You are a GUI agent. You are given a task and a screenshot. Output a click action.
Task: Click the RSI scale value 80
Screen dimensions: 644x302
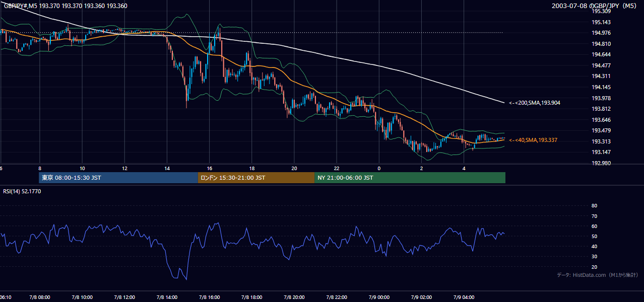click(594, 206)
